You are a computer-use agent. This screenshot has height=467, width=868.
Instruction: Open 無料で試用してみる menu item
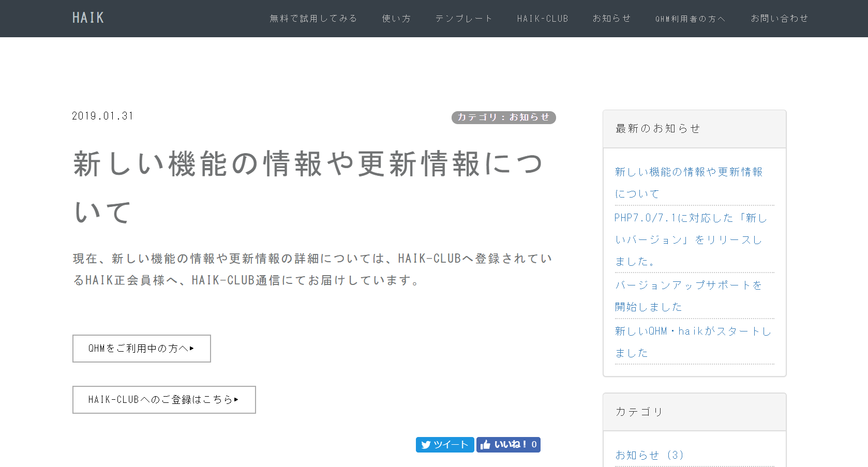click(313, 19)
